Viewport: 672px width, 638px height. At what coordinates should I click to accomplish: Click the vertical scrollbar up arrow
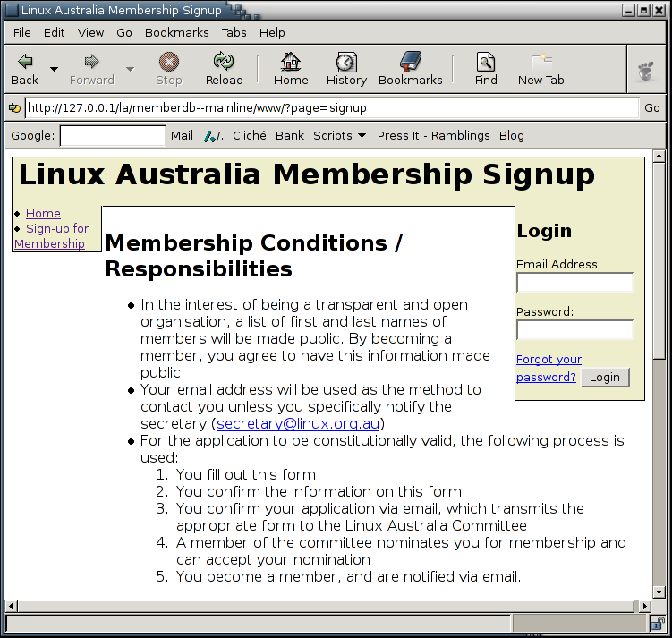pos(659,156)
